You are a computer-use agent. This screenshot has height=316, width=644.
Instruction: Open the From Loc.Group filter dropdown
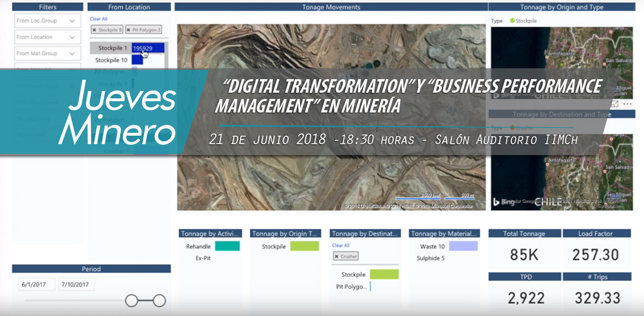[47, 21]
